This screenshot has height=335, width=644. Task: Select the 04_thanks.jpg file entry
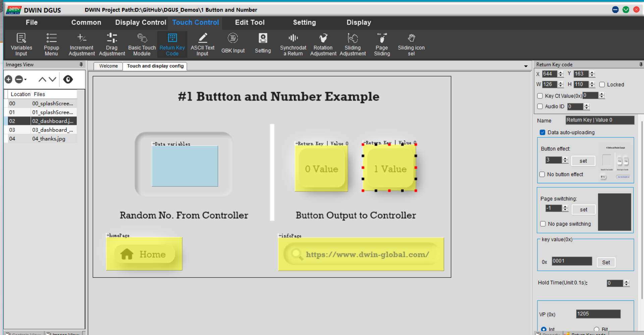pos(49,139)
